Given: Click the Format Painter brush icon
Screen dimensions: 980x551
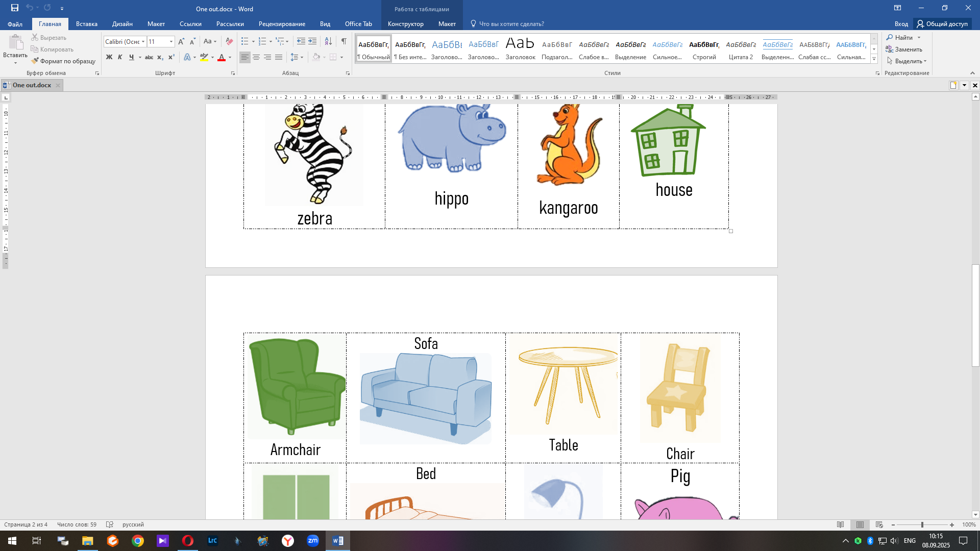Looking at the screenshot, I should [35, 61].
